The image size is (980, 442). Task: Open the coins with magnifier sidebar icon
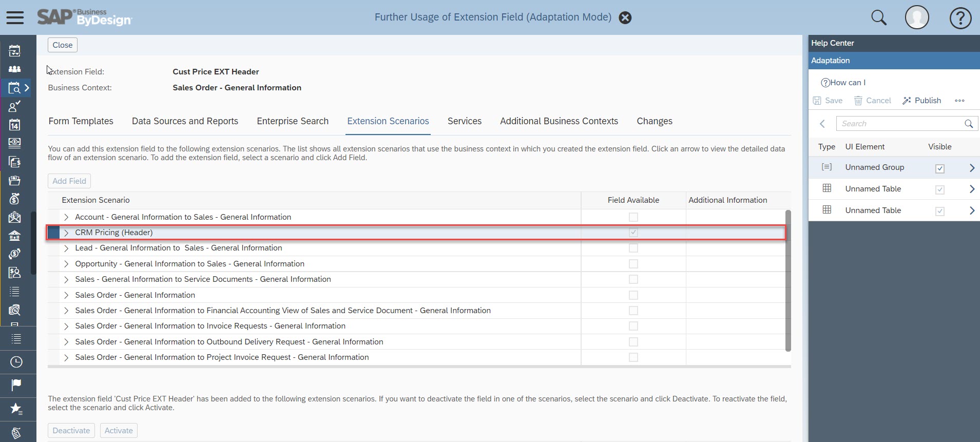(14, 310)
